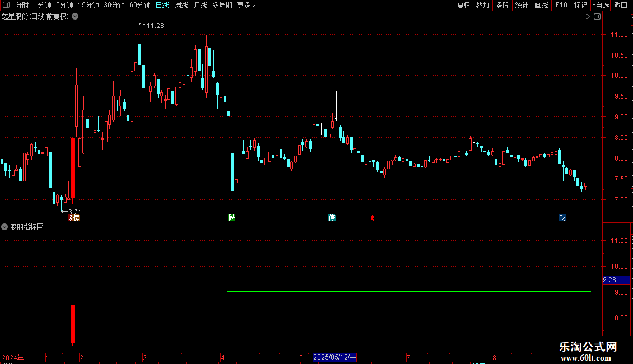Click the teal 停 event marker

[x=332, y=218]
